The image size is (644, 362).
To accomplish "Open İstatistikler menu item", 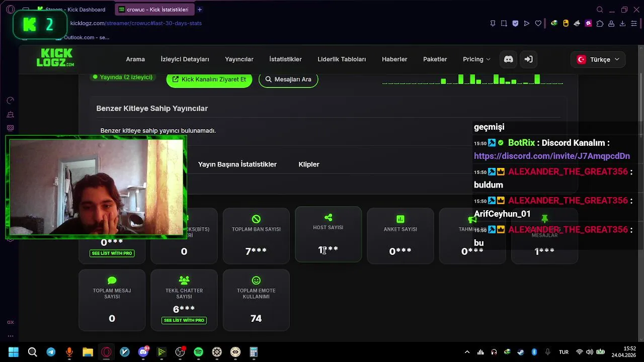I will [x=285, y=59].
